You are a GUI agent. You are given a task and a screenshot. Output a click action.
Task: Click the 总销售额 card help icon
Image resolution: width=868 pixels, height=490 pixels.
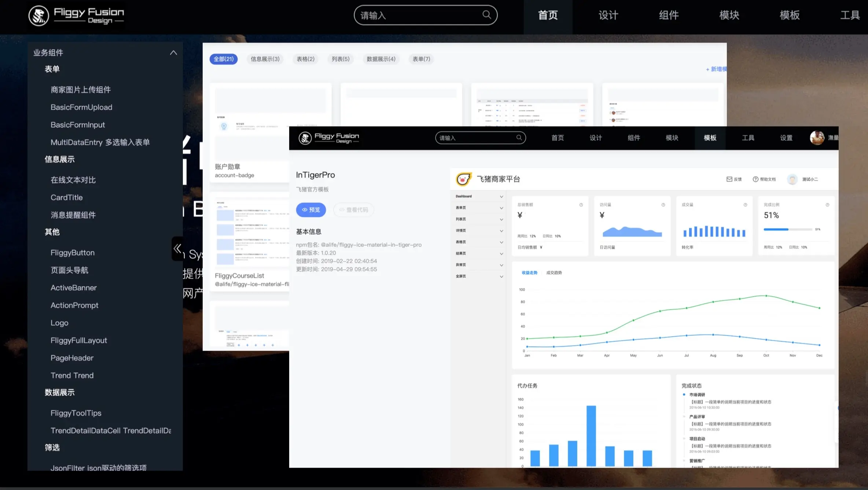pyautogui.click(x=581, y=205)
